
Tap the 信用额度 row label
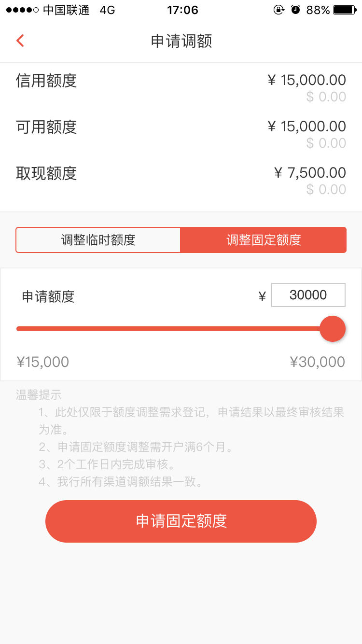coord(46,81)
